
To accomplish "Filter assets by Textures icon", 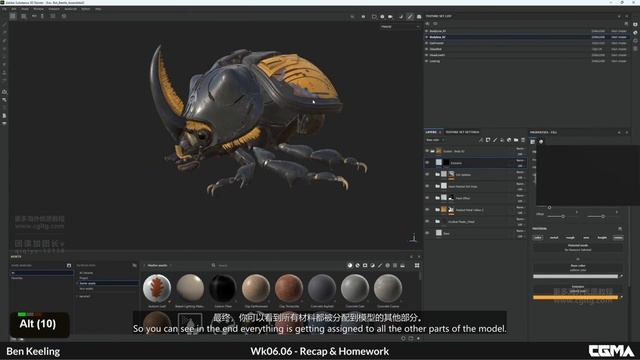I will [395, 265].
